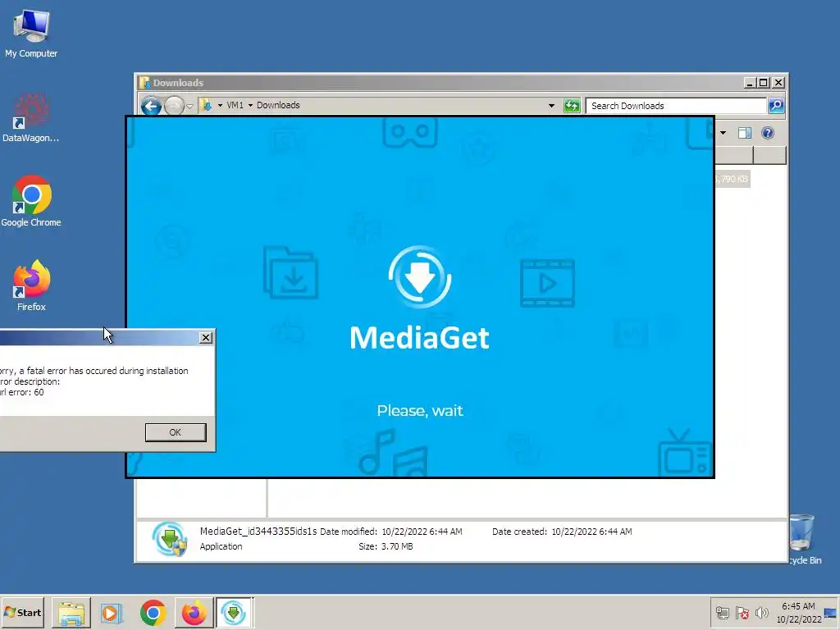Refresh the Downloads folder

(572, 106)
